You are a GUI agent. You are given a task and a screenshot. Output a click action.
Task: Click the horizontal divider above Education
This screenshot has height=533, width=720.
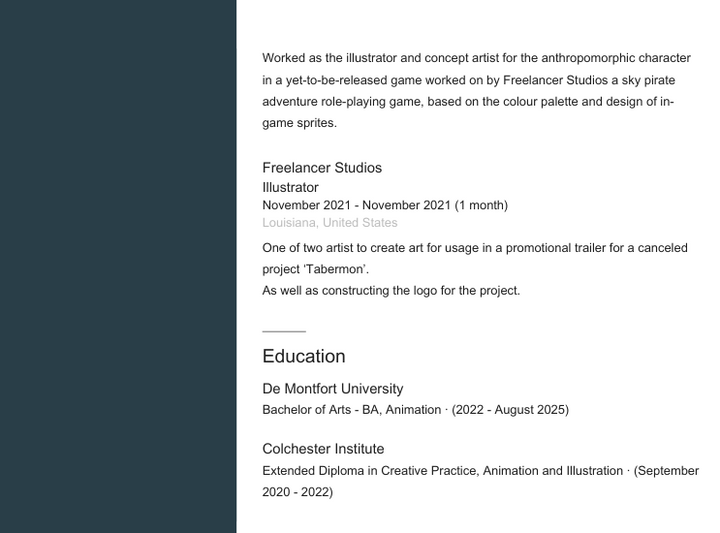pyautogui.click(x=284, y=331)
